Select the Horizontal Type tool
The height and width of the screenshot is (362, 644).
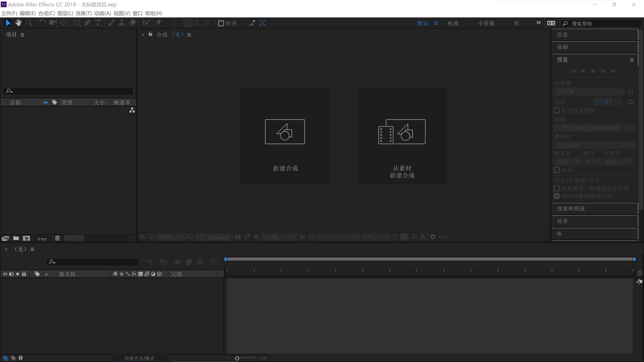pyautogui.click(x=98, y=23)
